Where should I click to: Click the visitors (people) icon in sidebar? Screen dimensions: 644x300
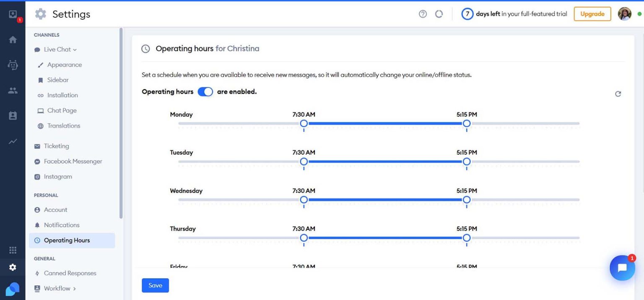pyautogui.click(x=13, y=90)
